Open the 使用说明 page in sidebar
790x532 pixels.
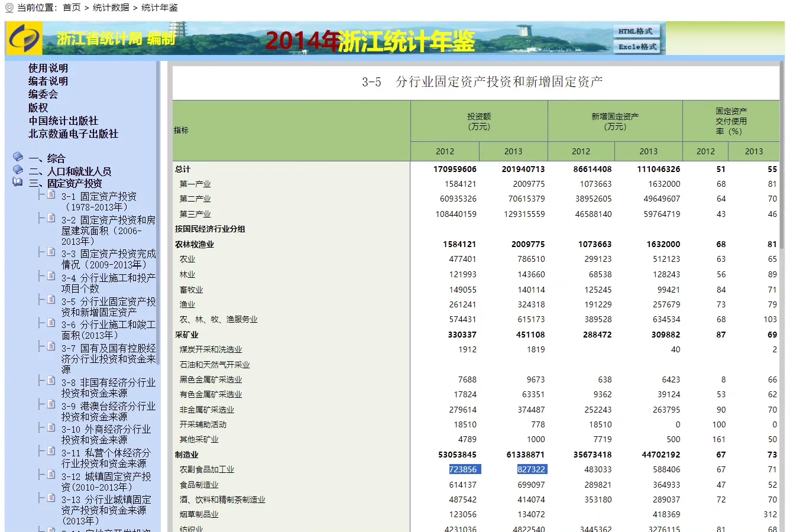(48, 69)
